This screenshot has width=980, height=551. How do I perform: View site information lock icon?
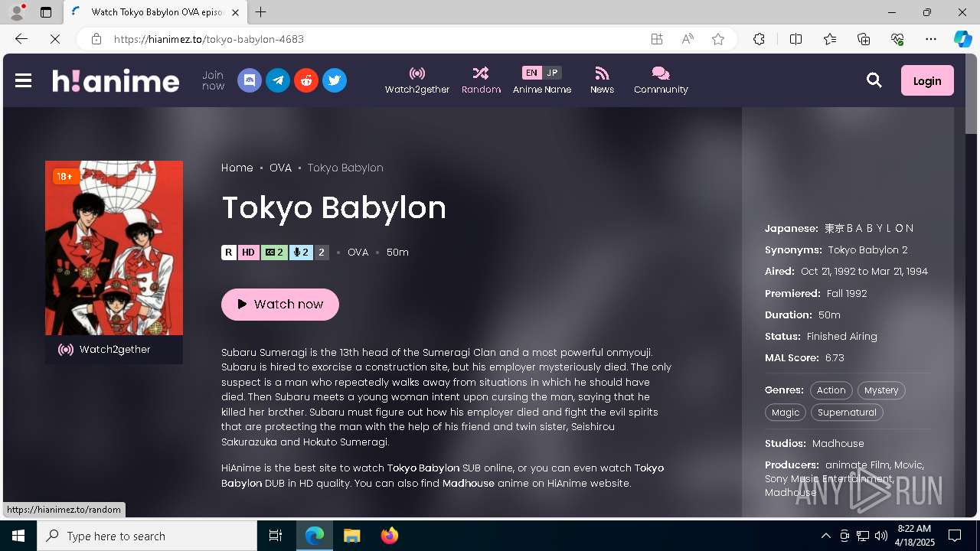click(x=96, y=39)
